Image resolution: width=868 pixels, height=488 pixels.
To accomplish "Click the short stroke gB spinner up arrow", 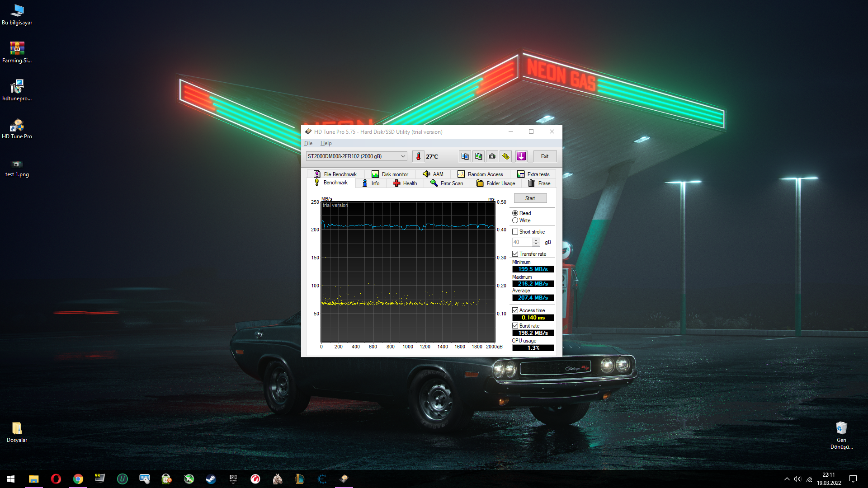I will [x=536, y=240].
